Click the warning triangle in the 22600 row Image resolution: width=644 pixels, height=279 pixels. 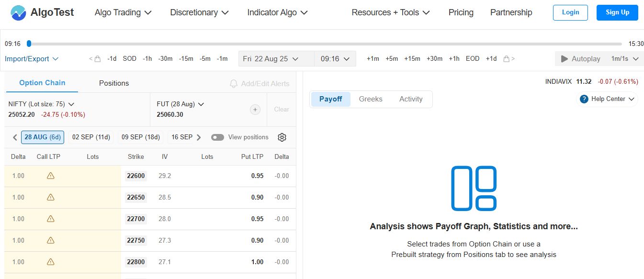click(50, 176)
